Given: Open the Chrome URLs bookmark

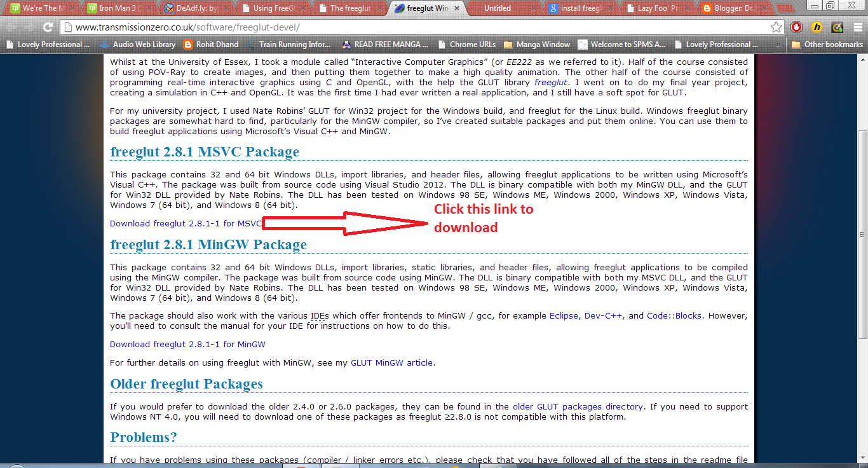Looking at the screenshot, I should pos(466,45).
